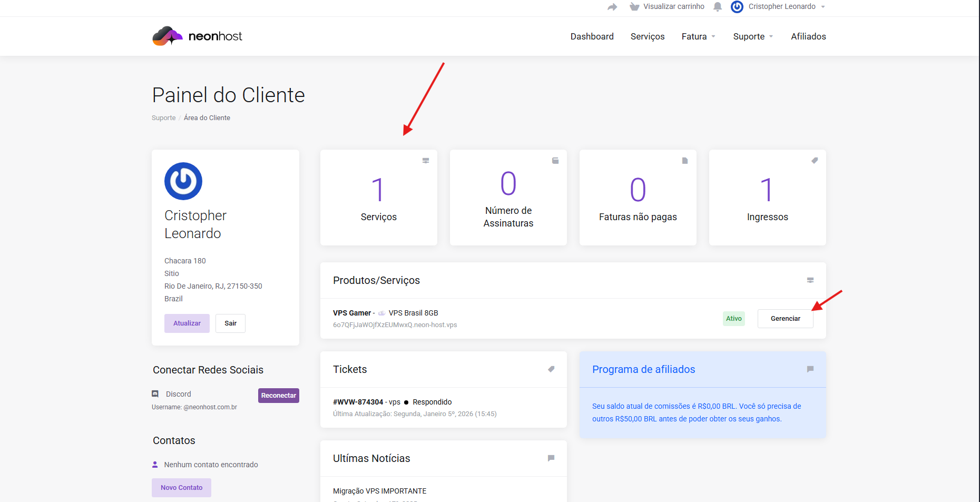Click the share arrow icon in top bar
The image size is (980, 502).
pyautogui.click(x=612, y=7)
